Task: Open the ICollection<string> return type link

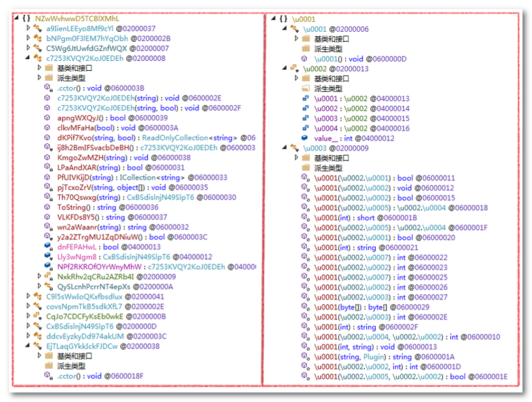Action: [x=153, y=177]
